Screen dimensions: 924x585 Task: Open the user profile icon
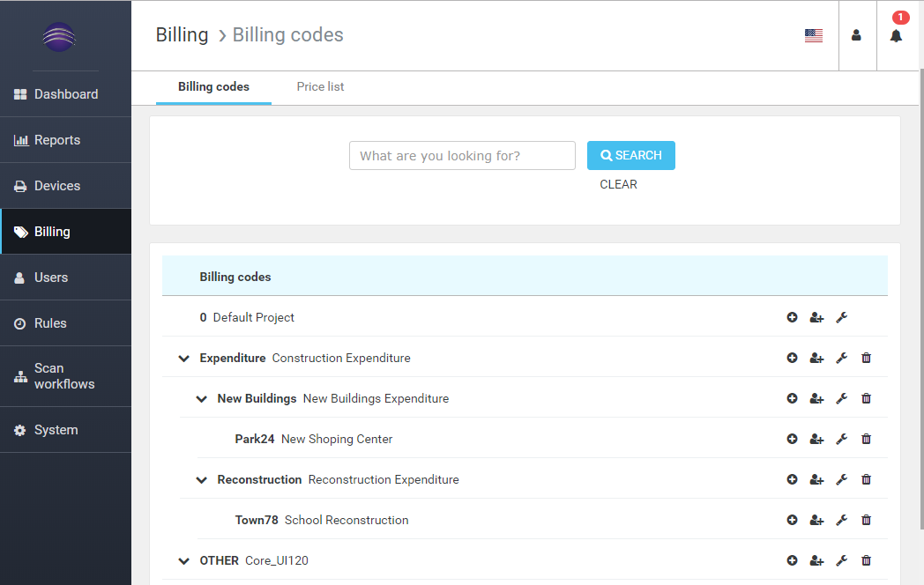[857, 35]
